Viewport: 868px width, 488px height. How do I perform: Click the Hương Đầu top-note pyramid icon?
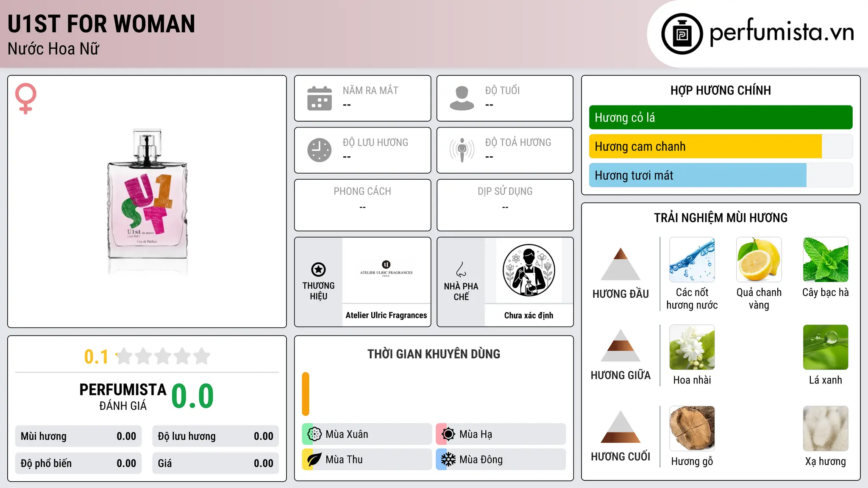click(x=620, y=264)
